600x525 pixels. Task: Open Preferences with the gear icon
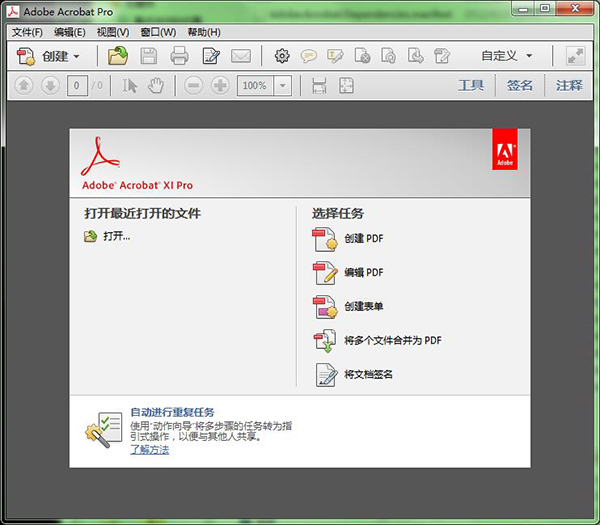(x=282, y=56)
